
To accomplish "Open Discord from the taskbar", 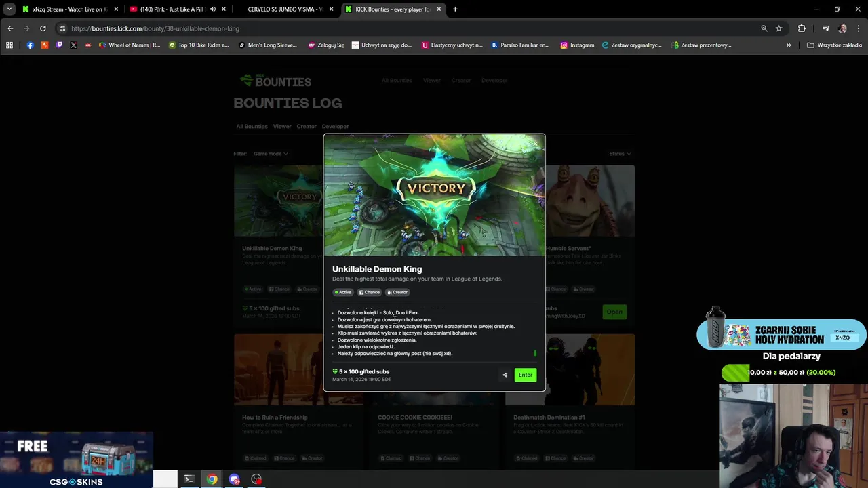I will click(x=235, y=479).
